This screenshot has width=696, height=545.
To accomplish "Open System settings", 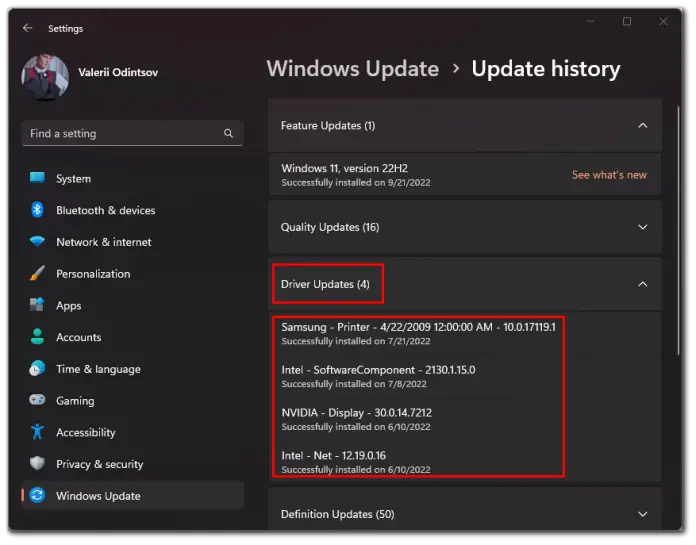I will (x=132, y=178).
